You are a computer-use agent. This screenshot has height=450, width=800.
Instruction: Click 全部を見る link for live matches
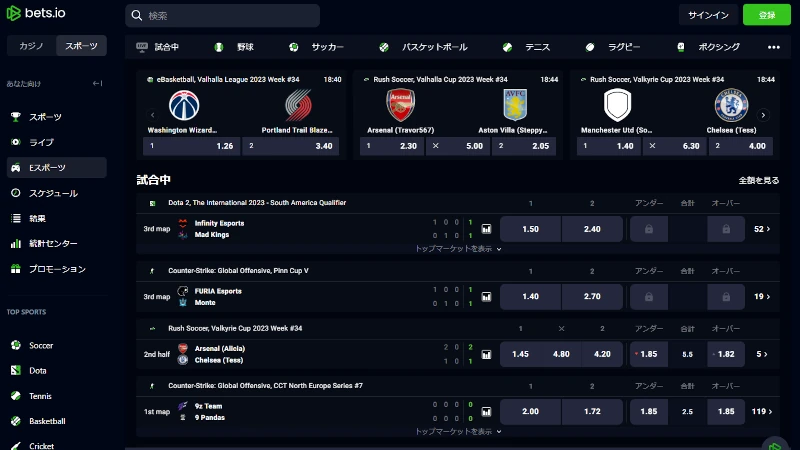point(759,181)
